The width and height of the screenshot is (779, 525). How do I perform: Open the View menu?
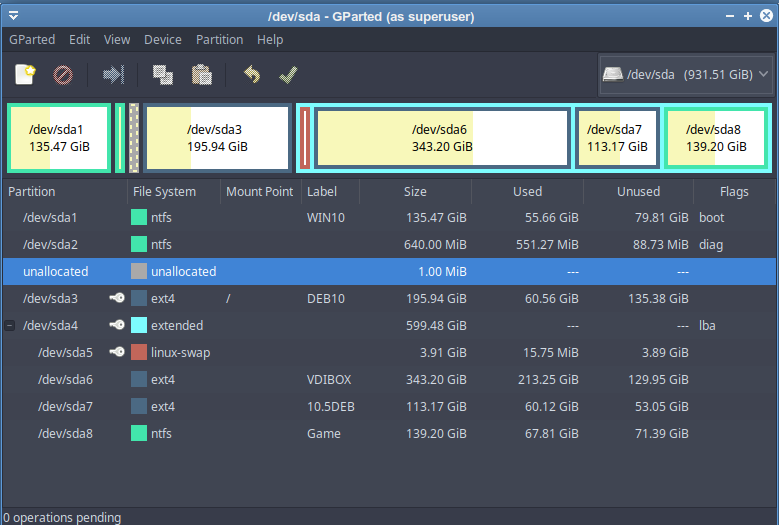[117, 40]
